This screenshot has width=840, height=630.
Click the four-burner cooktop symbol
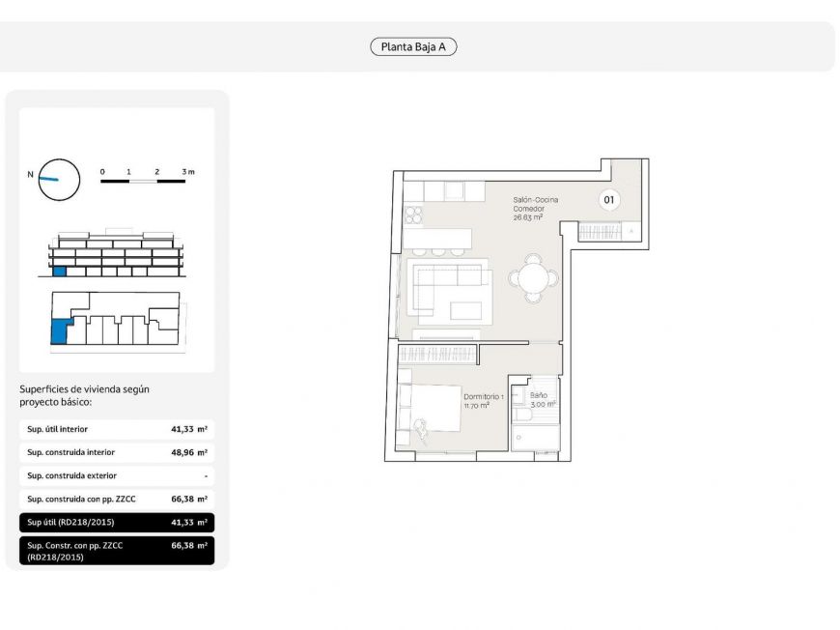point(413,214)
